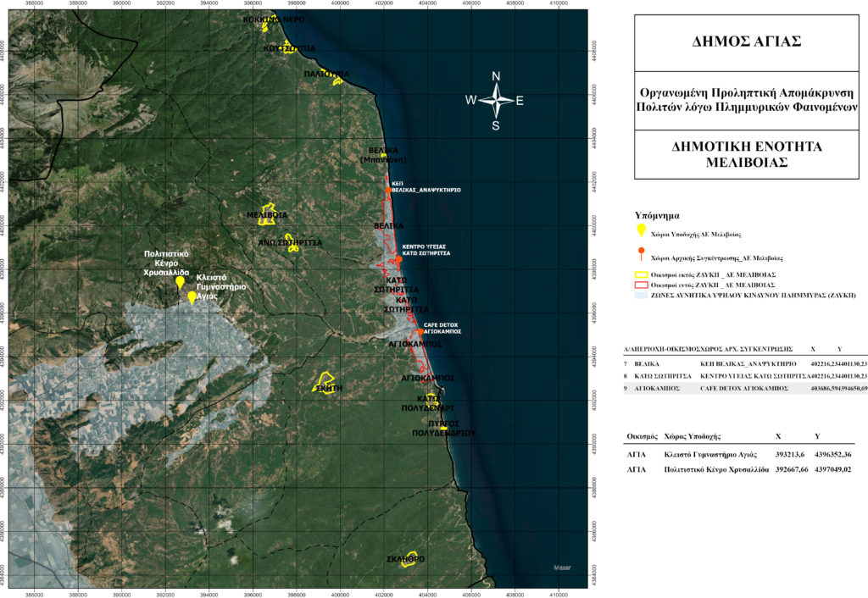Select the yellow pin at Κλειστό Γυμναστήριο Αγίας
The height and width of the screenshot is (598, 868).
coord(192,296)
